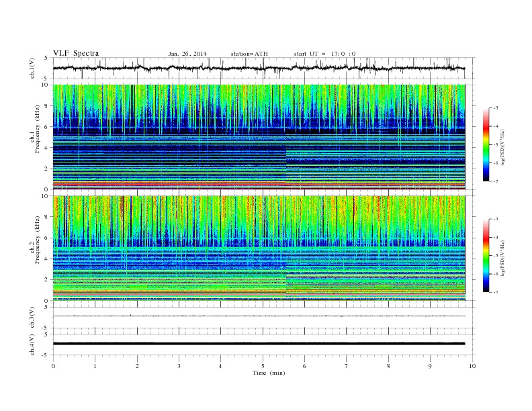Click the "-7" label on ch.1 colorbar
Image resolution: width=532 pixels, height=411 pixels.
click(x=496, y=181)
